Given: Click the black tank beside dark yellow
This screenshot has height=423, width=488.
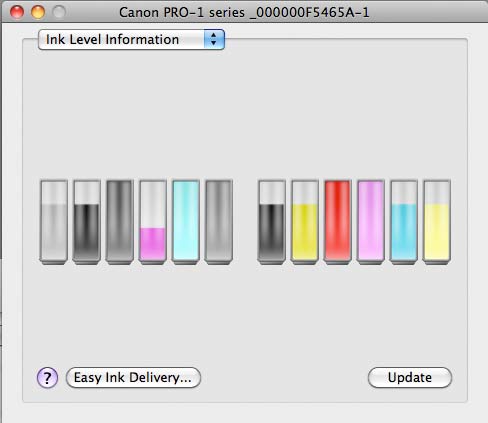Looking at the screenshot, I should pos(271,222).
